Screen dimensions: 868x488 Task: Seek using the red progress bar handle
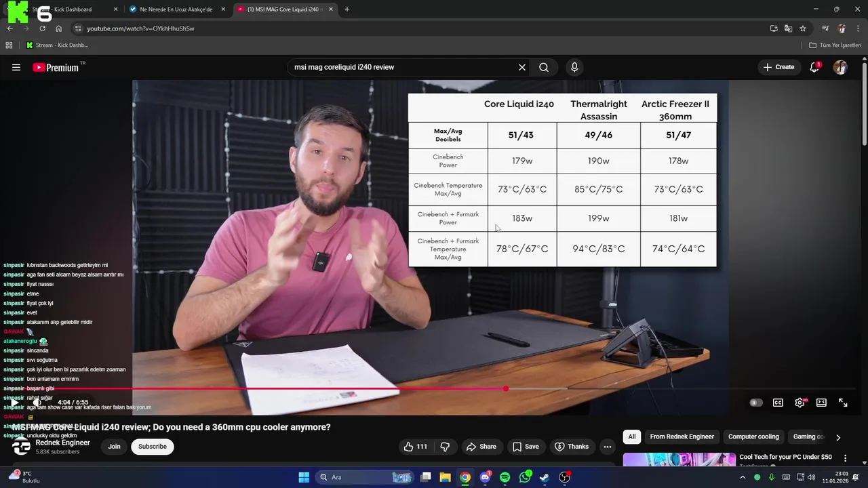tap(506, 388)
